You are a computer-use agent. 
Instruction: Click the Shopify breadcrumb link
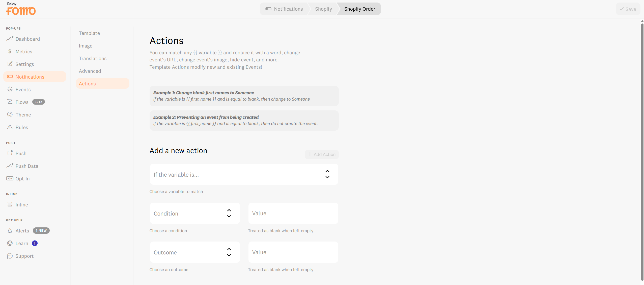pos(323,9)
